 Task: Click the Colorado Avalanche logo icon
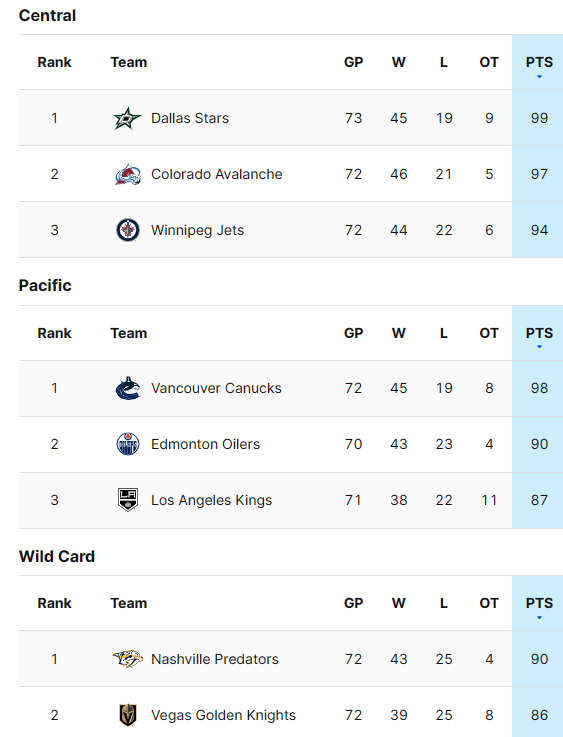tap(127, 174)
